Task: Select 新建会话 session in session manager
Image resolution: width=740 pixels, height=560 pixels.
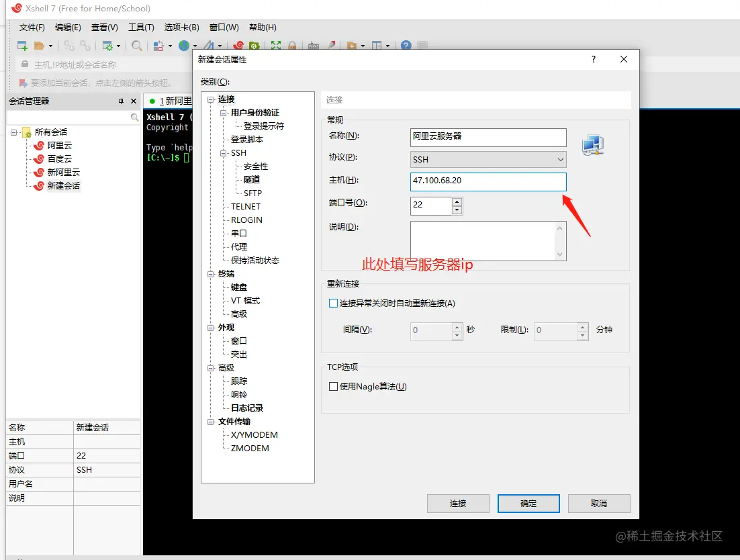Action: click(x=64, y=186)
